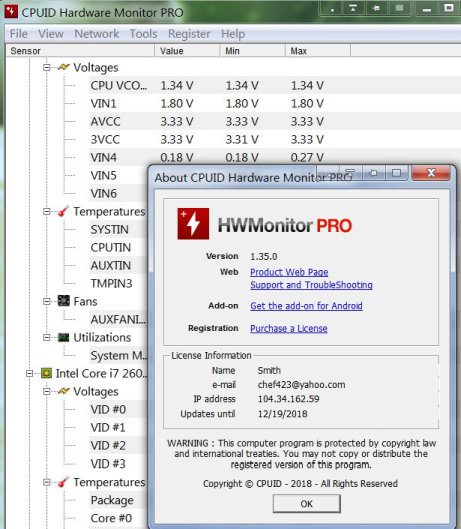Click the Value column header
461x529 pixels.
187,51
